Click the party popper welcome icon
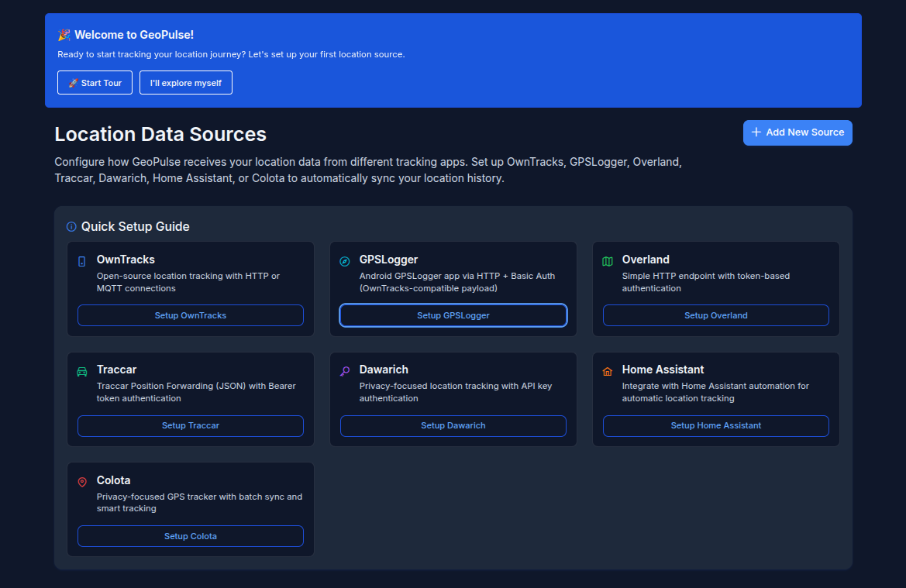This screenshot has height=588, width=906. (x=64, y=35)
